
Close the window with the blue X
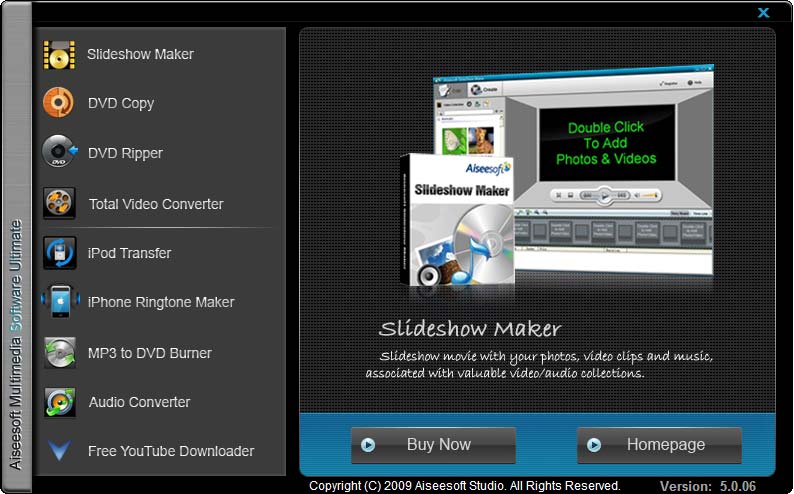point(763,13)
